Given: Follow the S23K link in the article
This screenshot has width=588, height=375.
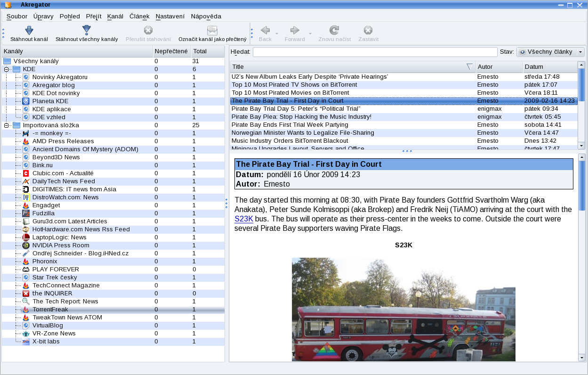Looking at the screenshot, I should (244, 219).
